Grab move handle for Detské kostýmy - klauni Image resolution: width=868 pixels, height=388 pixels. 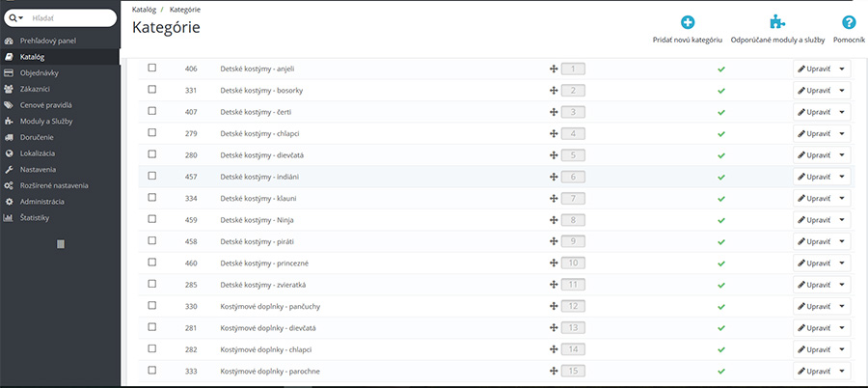click(553, 199)
